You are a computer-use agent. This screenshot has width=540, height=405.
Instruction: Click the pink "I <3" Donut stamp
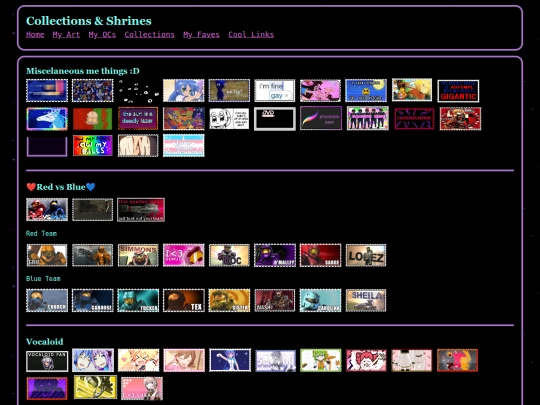[184, 255]
